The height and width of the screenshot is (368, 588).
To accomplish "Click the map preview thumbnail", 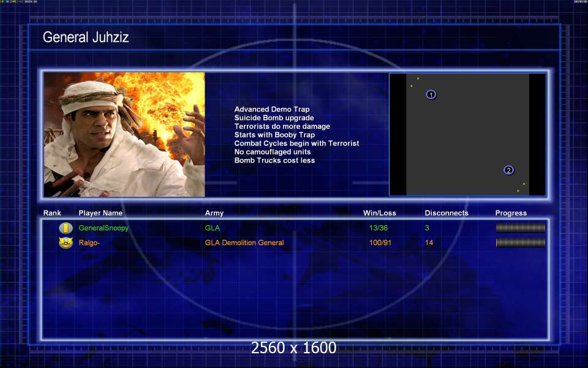I will pos(467,134).
